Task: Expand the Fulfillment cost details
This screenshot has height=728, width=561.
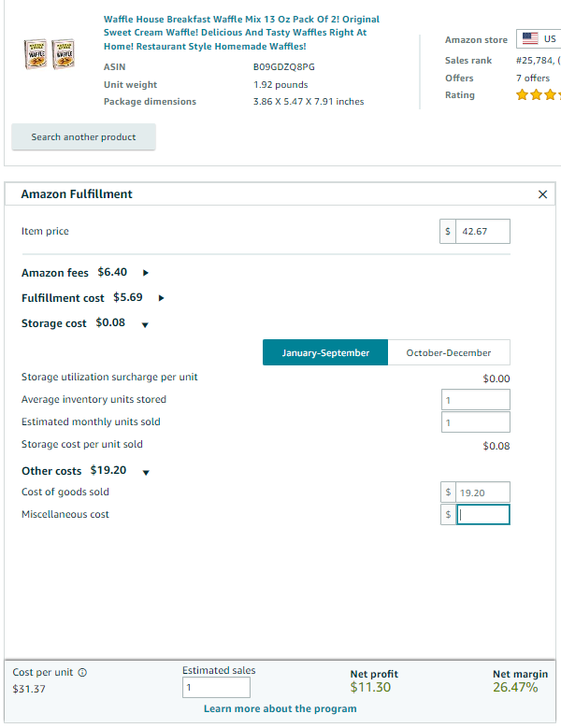Action: (161, 298)
